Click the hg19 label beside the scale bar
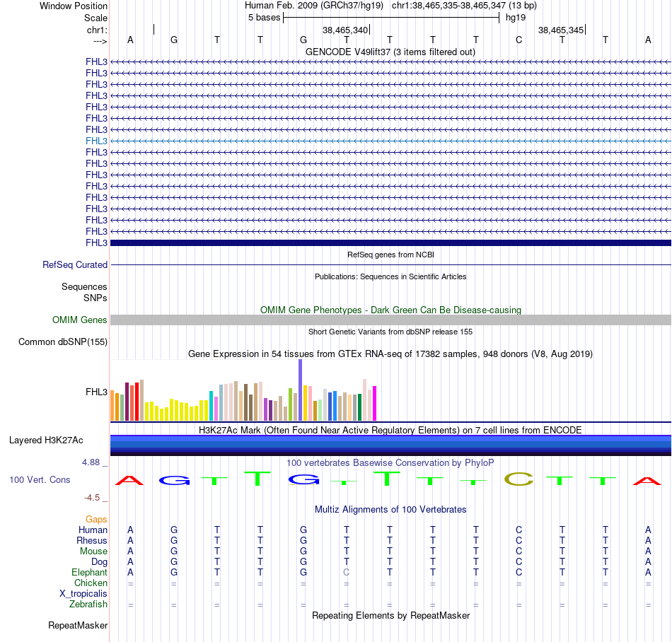This screenshot has height=642, width=672. 516,18
